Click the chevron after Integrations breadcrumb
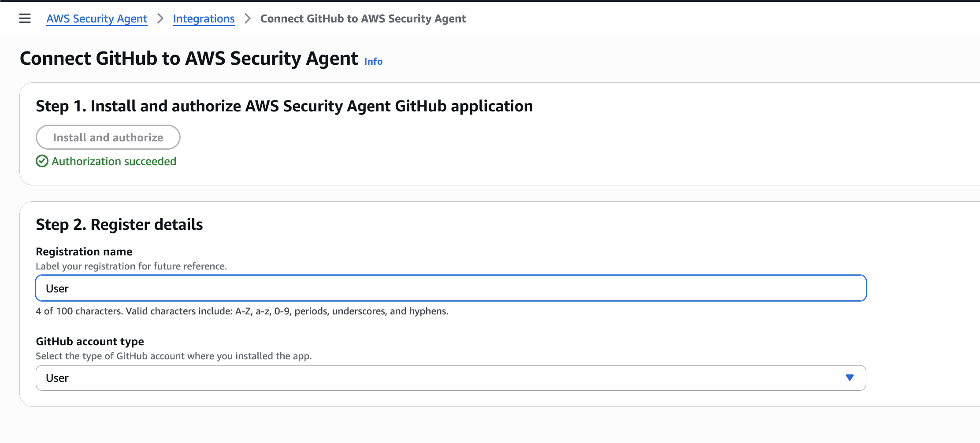The height and width of the screenshot is (443, 980). pyautogui.click(x=248, y=18)
